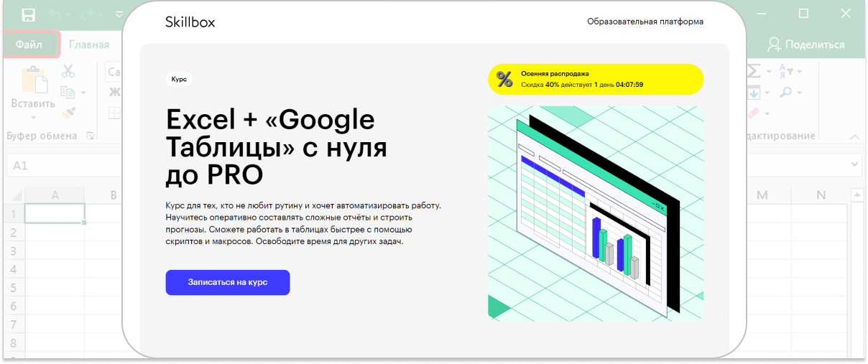Click the Sort and Filter icon
The image size is (868, 364).
click(786, 71)
